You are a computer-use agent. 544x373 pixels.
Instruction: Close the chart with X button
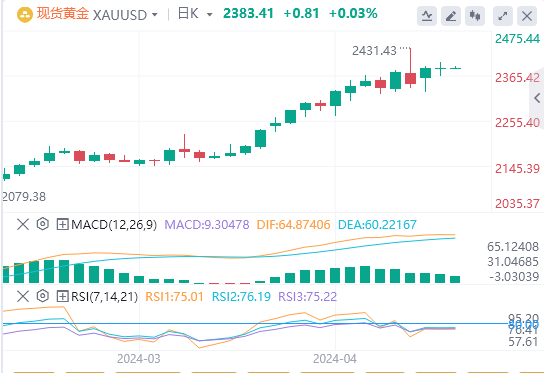[527, 16]
